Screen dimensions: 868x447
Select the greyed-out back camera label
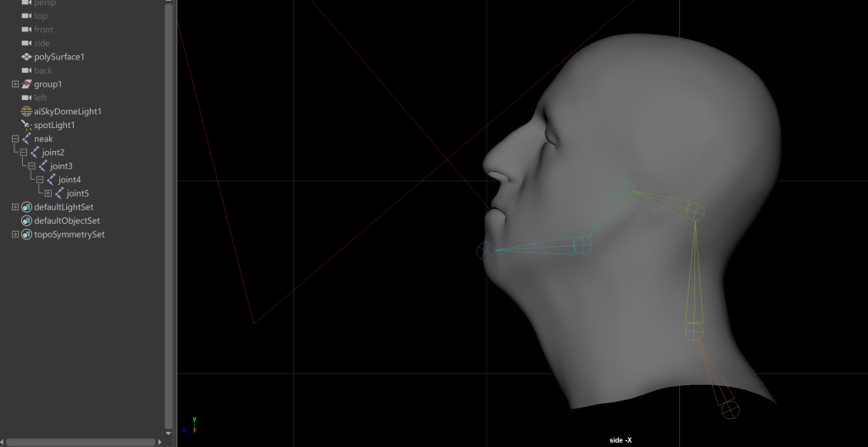click(43, 70)
